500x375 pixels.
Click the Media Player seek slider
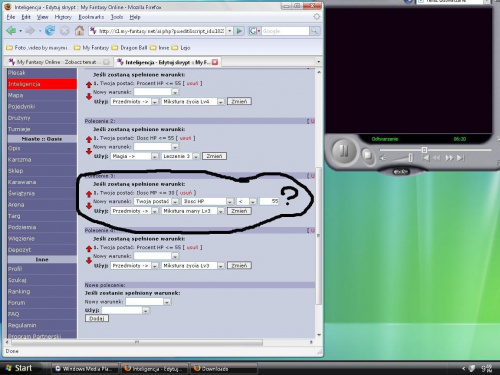click(x=435, y=150)
